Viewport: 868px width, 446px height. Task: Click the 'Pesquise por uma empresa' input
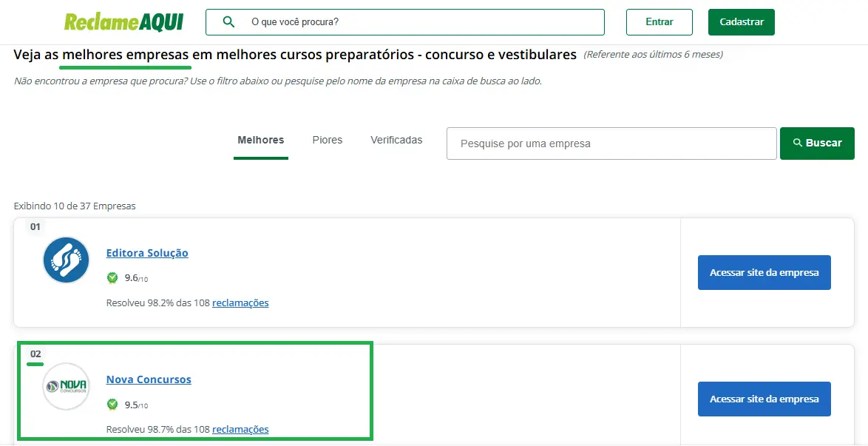coord(611,143)
